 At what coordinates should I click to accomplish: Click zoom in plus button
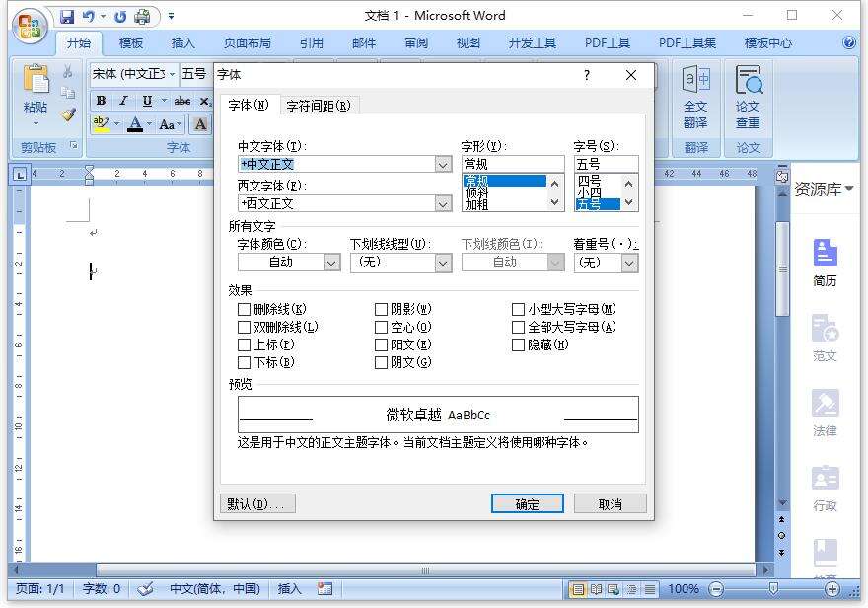(832, 589)
